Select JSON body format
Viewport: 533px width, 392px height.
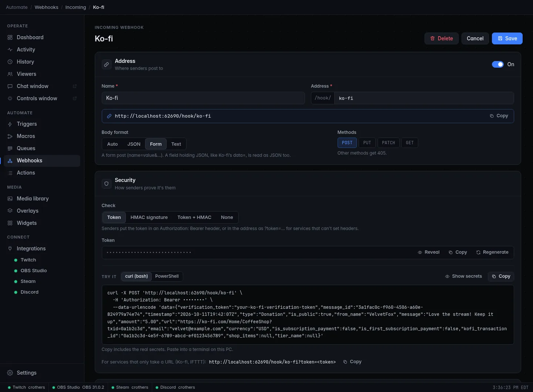[134, 144]
